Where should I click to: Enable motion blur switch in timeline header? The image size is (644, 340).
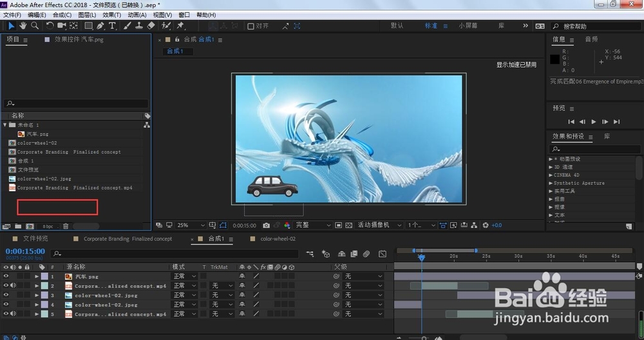pyautogui.click(x=366, y=254)
